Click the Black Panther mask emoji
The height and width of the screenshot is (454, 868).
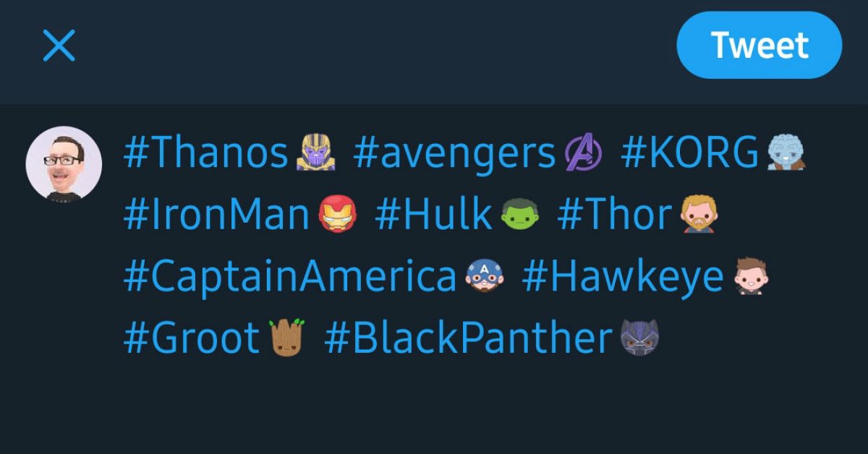pos(639,338)
